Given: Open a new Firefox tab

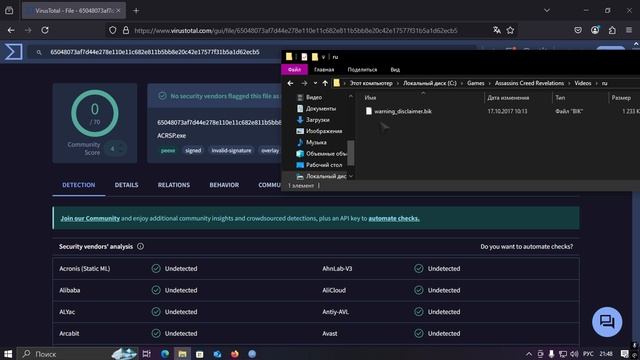Looking at the screenshot, I should click(x=136, y=11).
